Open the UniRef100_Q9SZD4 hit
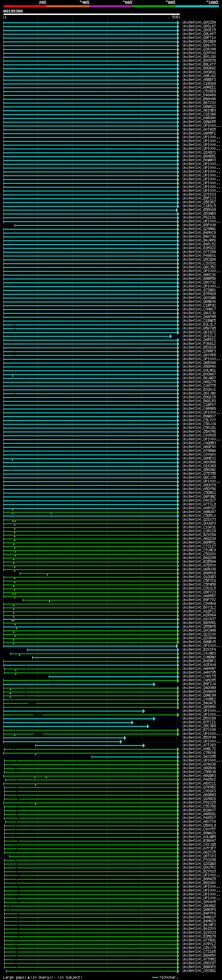This screenshot has width=222, height=980. (x=199, y=23)
